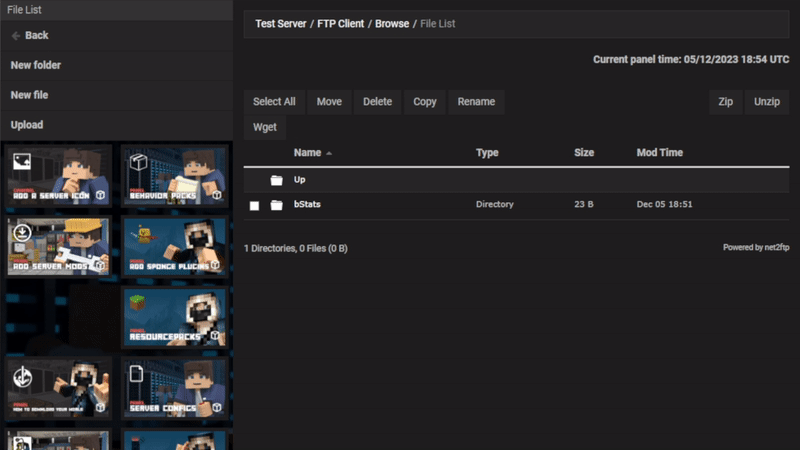Viewport: 800px width, 450px height.
Task: Click the Select All button
Action: pyautogui.click(x=274, y=102)
